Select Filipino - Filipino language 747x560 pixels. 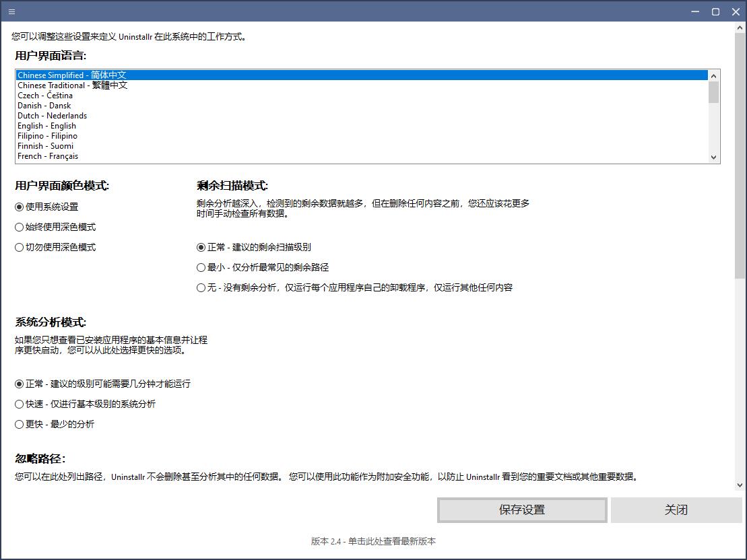[x=362, y=136]
